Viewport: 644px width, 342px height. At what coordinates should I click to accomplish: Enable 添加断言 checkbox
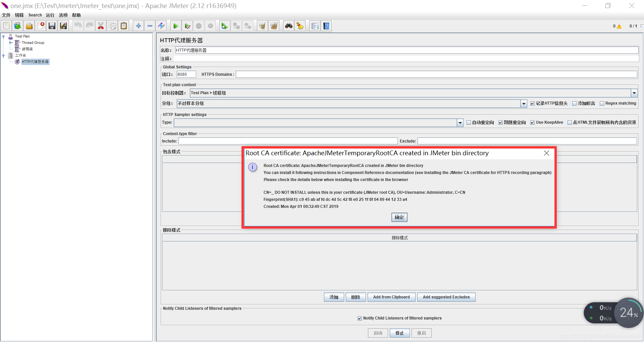tap(574, 103)
